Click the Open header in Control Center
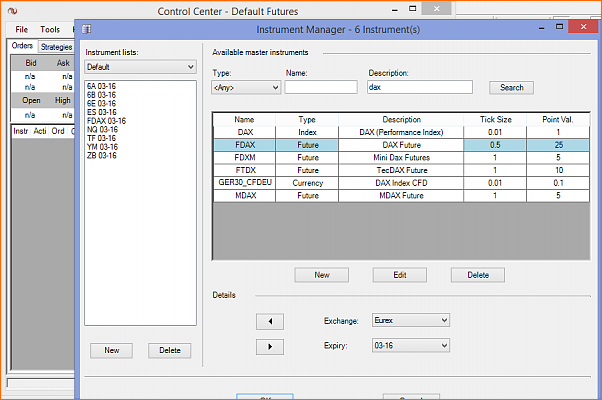The image size is (602, 400). pyautogui.click(x=31, y=100)
